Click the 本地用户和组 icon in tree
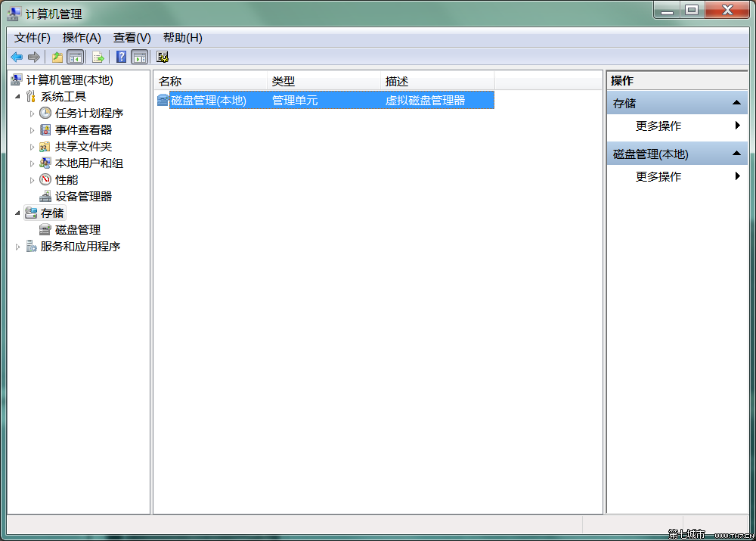This screenshot has width=756, height=541. coord(45,163)
